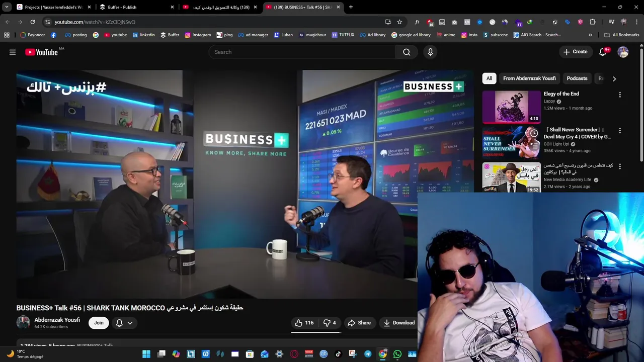
Task: Select From Abderrazak Yousfi filter chip
Action: pos(529,78)
